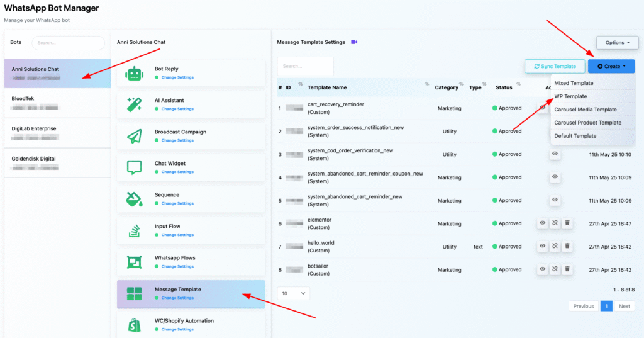
Task: View the system_abandoned_cart_reminder_new template
Action: (555, 200)
